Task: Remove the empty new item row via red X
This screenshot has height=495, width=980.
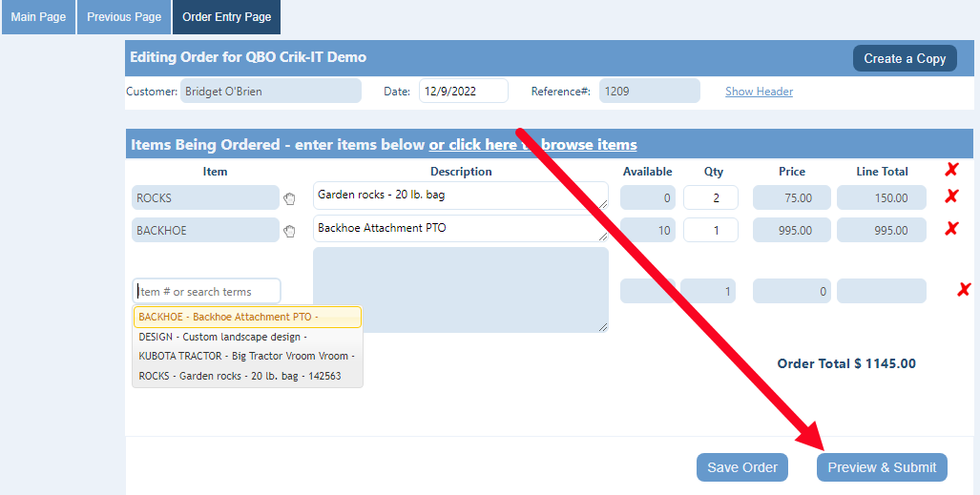Action: coord(964,290)
